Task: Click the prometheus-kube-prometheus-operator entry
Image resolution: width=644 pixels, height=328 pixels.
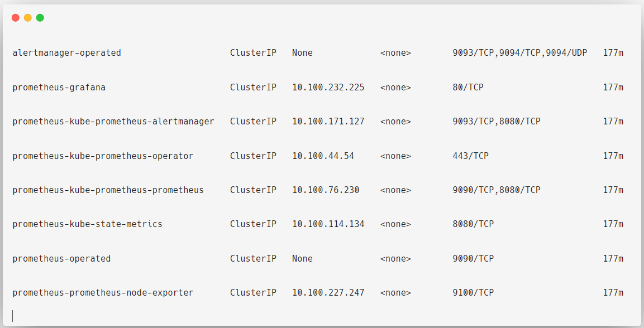Action: click(x=103, y=156)
